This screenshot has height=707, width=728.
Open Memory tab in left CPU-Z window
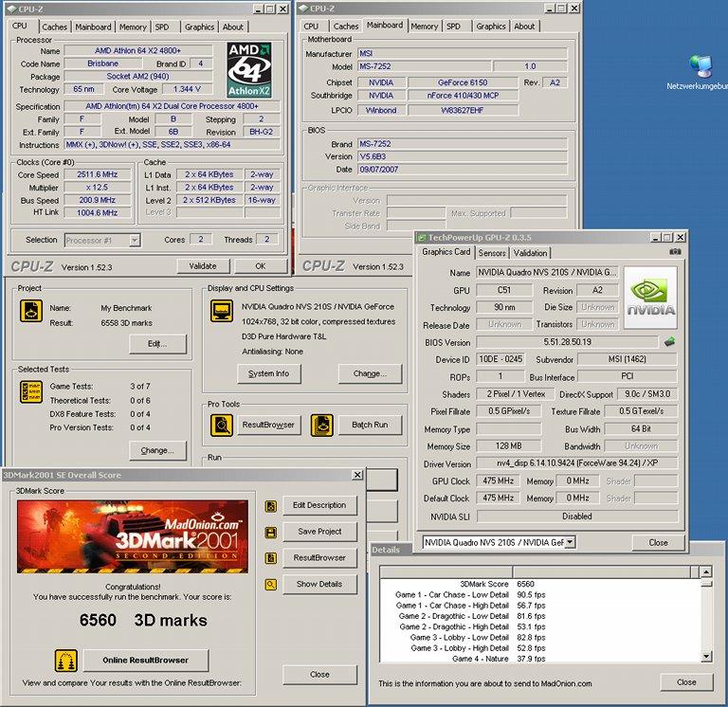tap(133, 27)
